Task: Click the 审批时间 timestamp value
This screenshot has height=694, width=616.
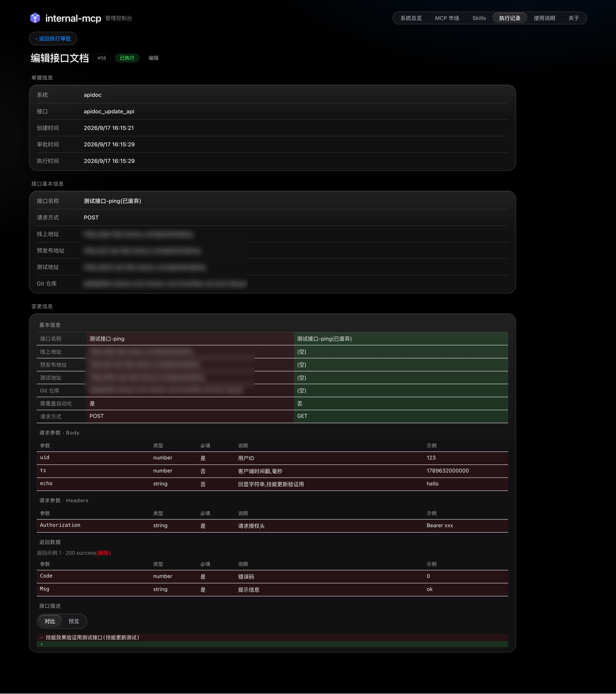Action: coord(109,144)
